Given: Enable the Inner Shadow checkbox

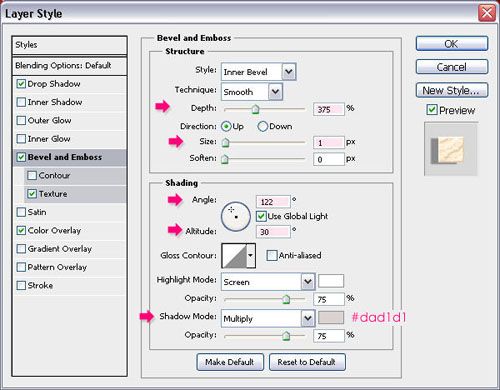Looking at the screenshot, I should (21, 102).
